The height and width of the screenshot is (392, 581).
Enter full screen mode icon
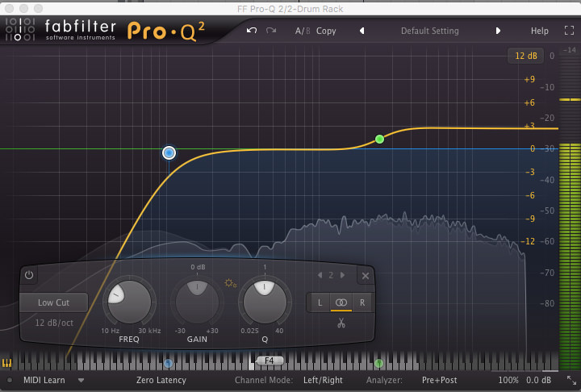pyautogui.click(x=569, y=31)
